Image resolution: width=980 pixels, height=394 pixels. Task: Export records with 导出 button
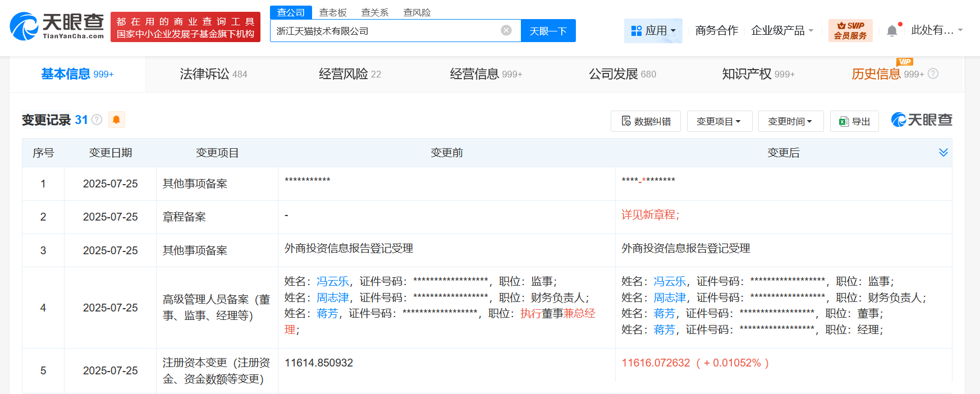(854, 121)
